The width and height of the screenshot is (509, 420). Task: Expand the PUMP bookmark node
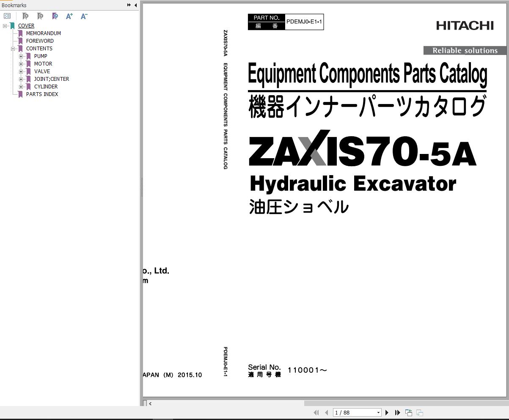[x=21, y=56]
